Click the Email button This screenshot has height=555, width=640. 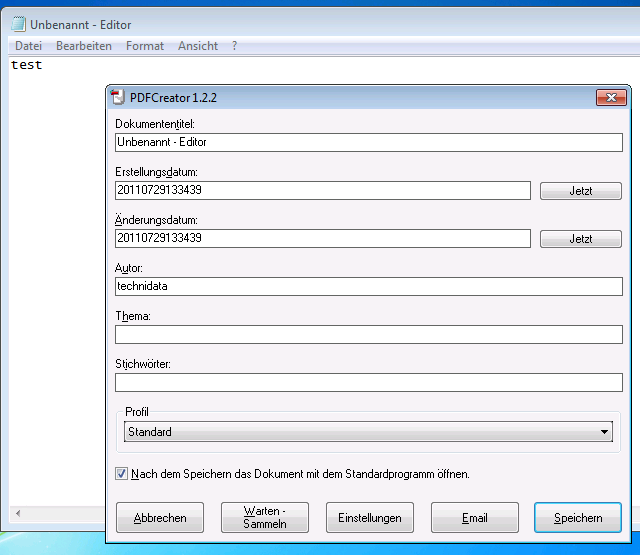coord(475,517)
